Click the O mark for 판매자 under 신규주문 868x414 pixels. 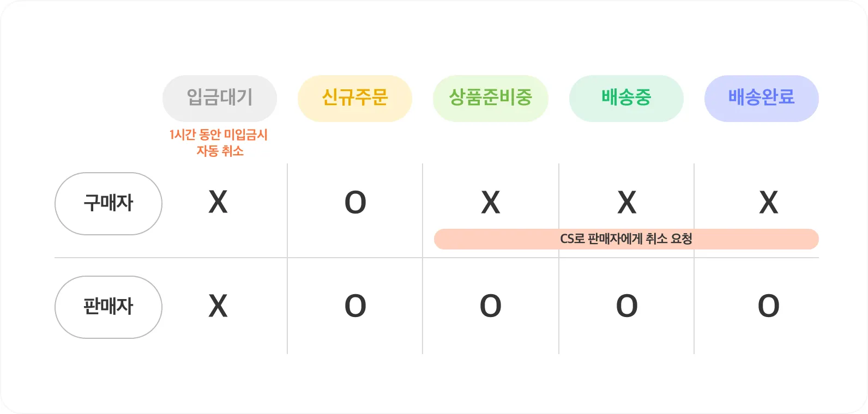coord(355,306)
